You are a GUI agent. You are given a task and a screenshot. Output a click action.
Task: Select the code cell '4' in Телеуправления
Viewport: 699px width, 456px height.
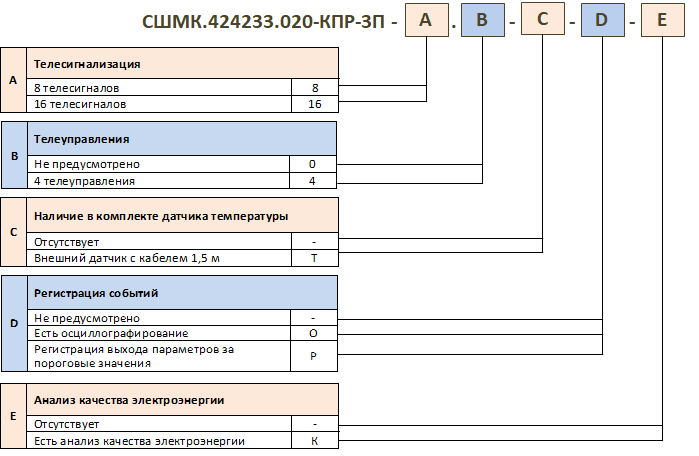[x=312, y=181]
